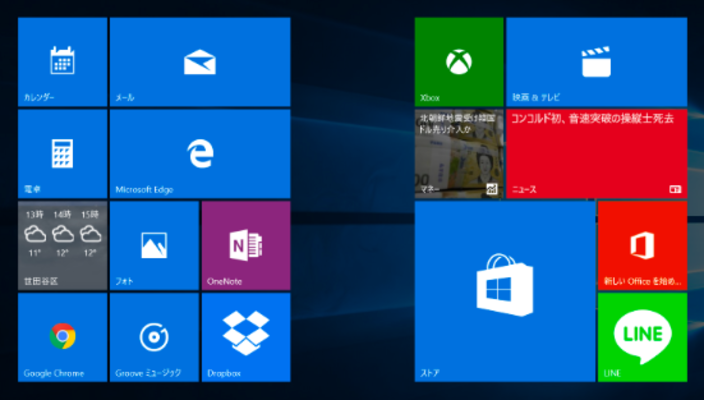Image resolution: width=704 pixels, height=400 pixels.
Task: Open the カレンダー calendar tile
Action: click(62, 62)
